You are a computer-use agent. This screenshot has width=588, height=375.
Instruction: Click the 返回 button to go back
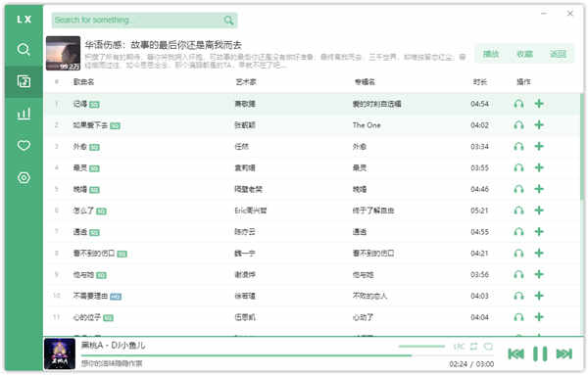tap(558, 54)
